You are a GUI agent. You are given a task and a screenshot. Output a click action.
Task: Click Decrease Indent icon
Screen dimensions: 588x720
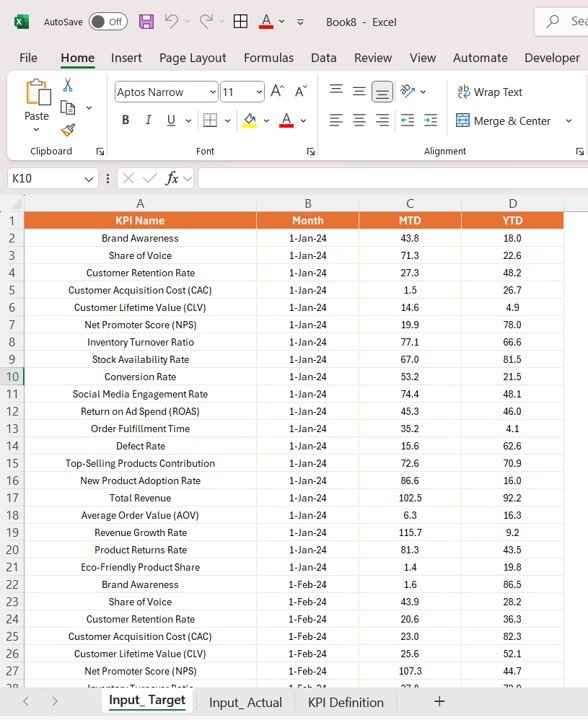408,120
